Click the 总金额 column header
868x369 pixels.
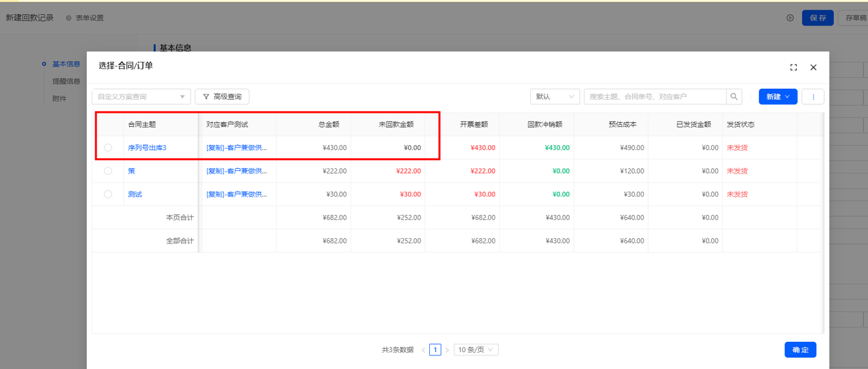pyautogui.click(x=329, y=125)
